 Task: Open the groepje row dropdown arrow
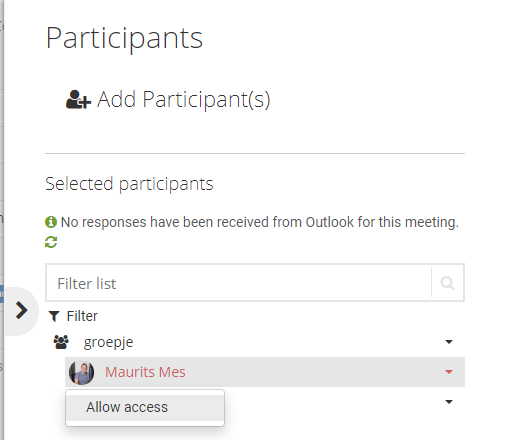(449, 342)
